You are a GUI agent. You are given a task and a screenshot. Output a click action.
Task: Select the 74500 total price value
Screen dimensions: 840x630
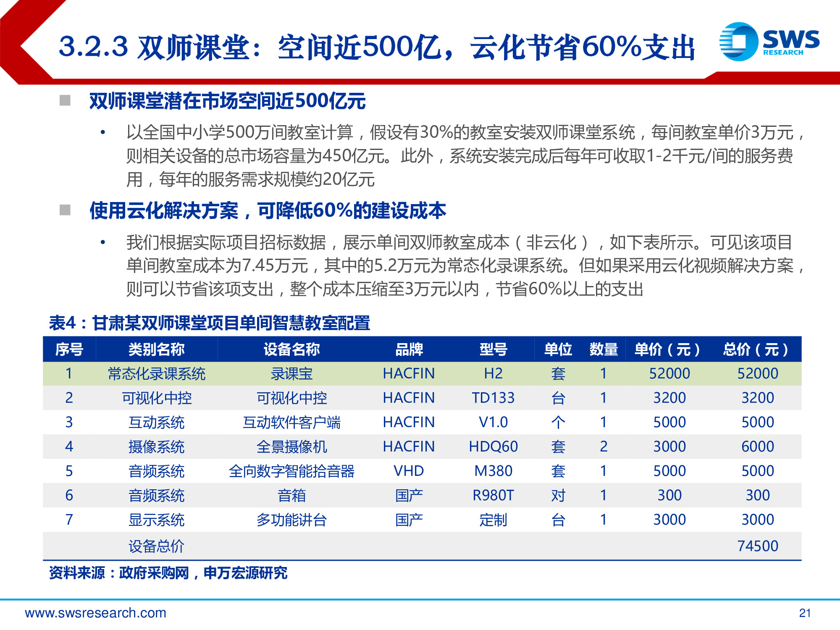pyautogui.click(x=762, y=546)
